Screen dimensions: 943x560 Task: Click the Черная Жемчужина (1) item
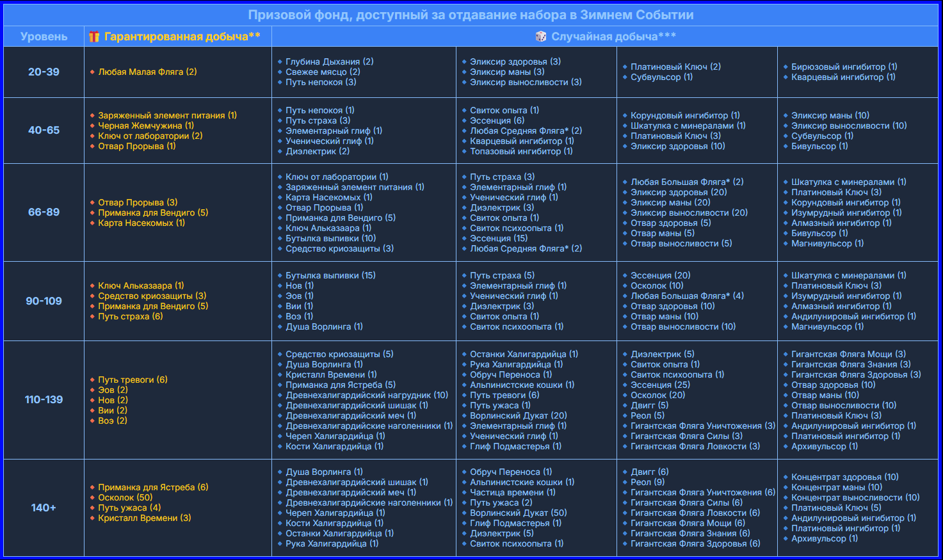(145, 126)
